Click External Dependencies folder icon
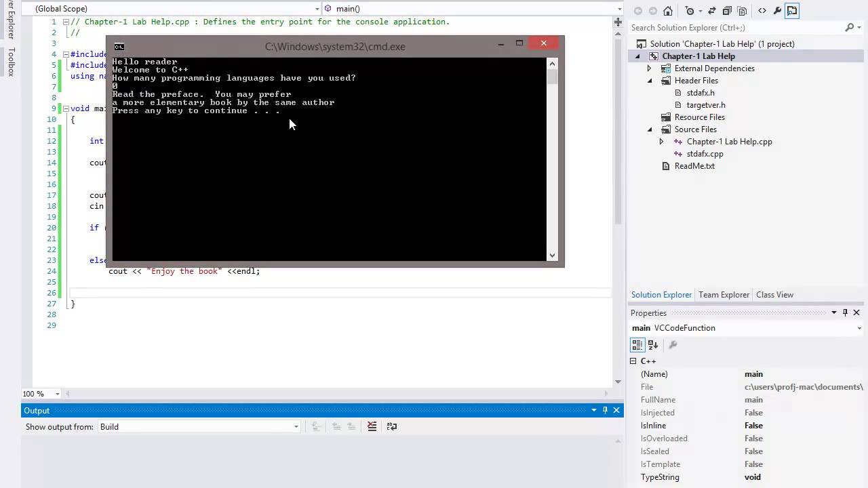Screen dimensions: 868x488 tap(666, 68)
